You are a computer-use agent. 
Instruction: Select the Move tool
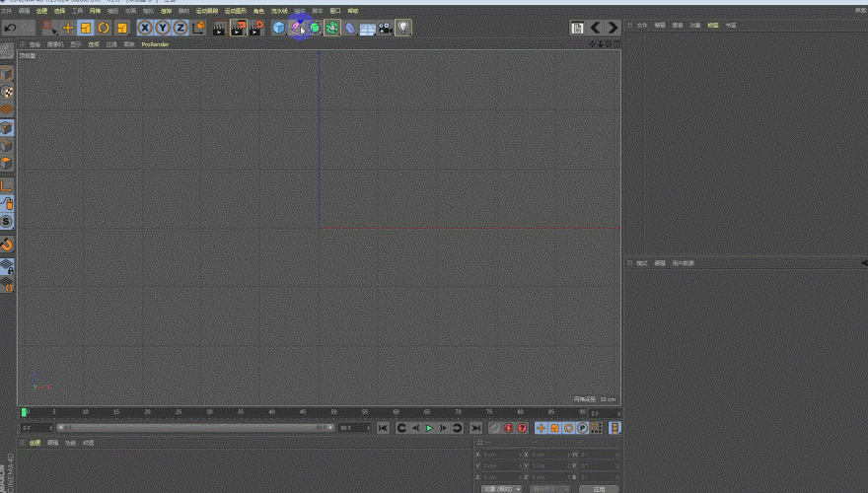68,28
